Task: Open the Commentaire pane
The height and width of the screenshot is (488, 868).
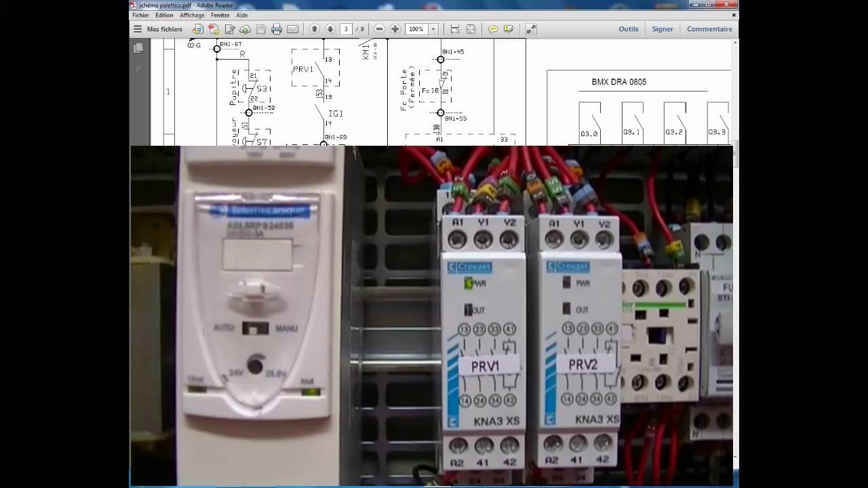Action: 709,29
